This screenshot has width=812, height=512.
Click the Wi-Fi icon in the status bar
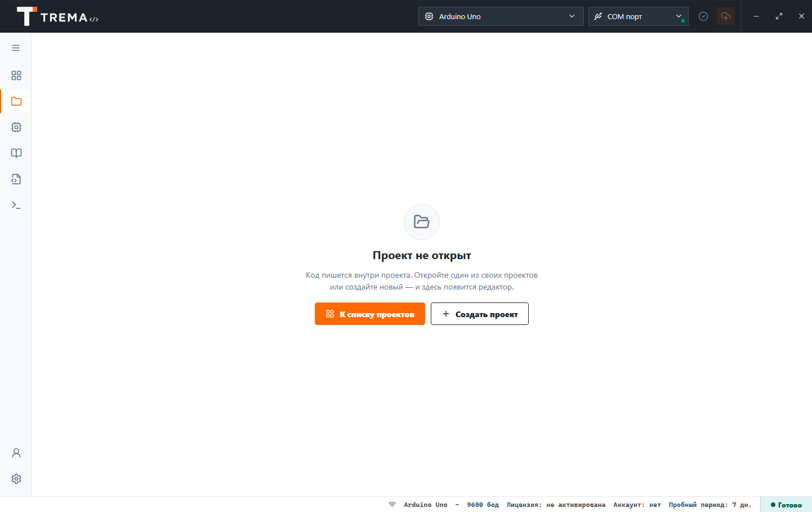tap(392, 505)
